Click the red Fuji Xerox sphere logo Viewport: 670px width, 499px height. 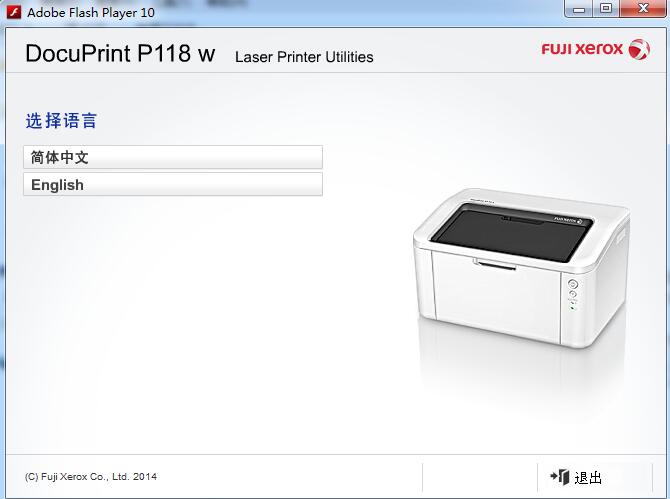coord(639,50)
